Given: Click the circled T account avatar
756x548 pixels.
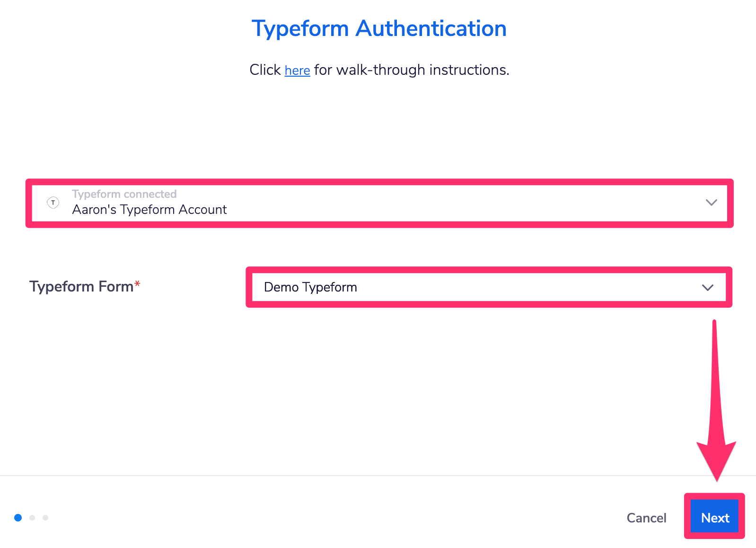Looking at the screenshot, I should [53, 203].
